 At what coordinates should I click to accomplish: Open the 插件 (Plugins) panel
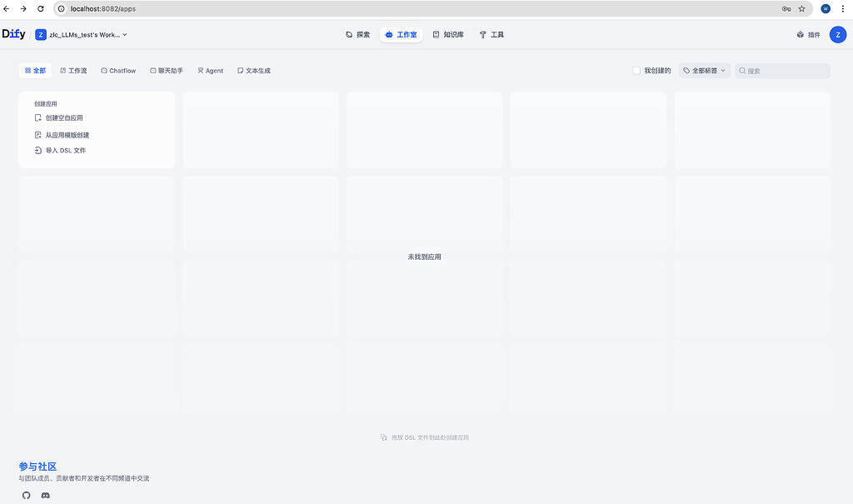807,34
